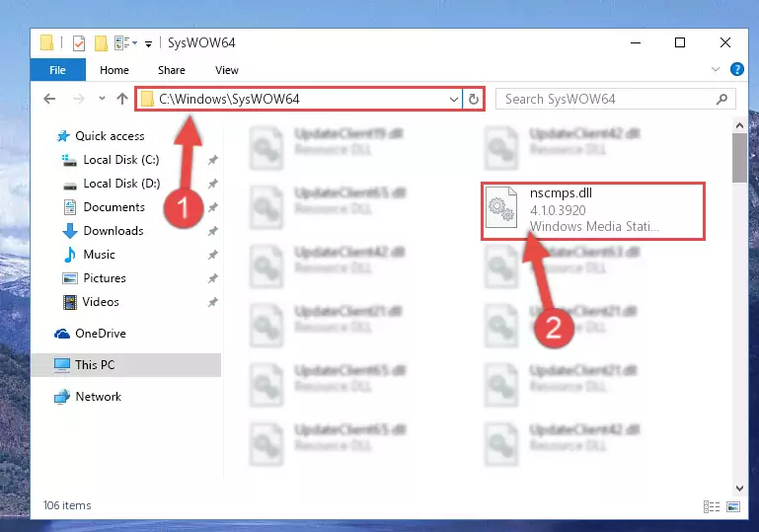Maximize the SysWOW64 window

pos(680,42)
